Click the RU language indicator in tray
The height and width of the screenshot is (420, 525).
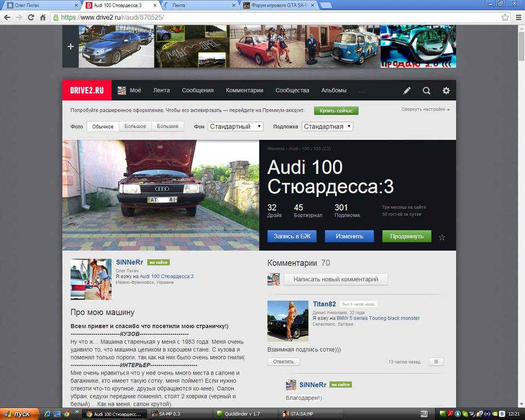423,414
